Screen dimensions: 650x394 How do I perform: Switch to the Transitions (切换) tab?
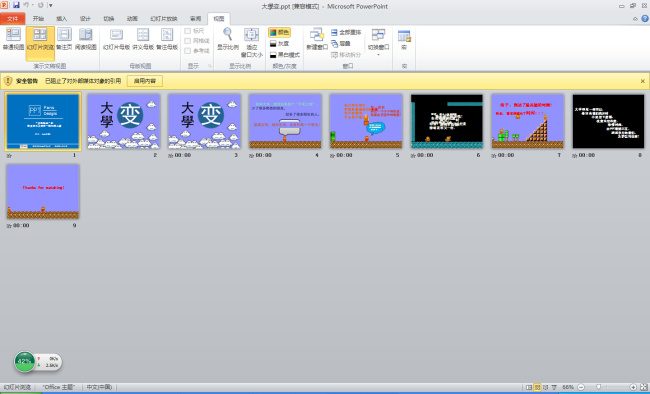(x=109, y=19)
